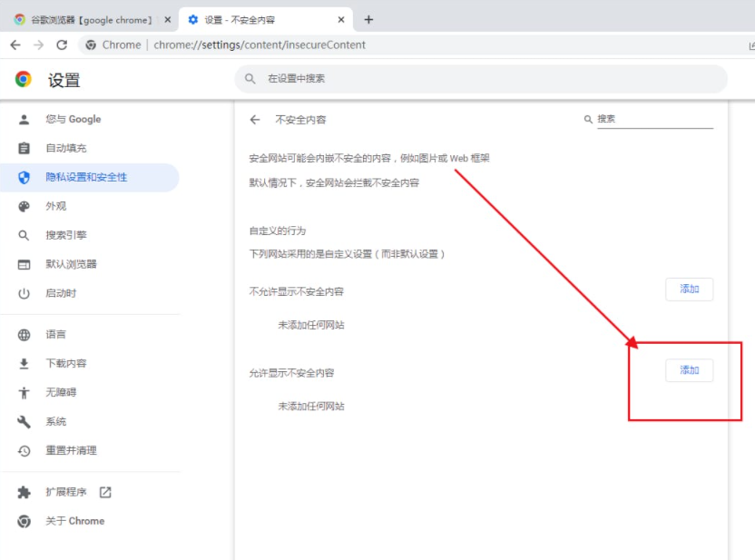This screenshot has width=755, height=560.
Task: Go back from 不安全内容 page
Action: tap(255, 120)
